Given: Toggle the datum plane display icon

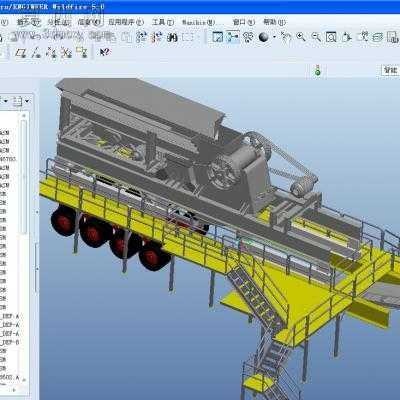Looking at the screenshot, I should (x=21, y=52).
